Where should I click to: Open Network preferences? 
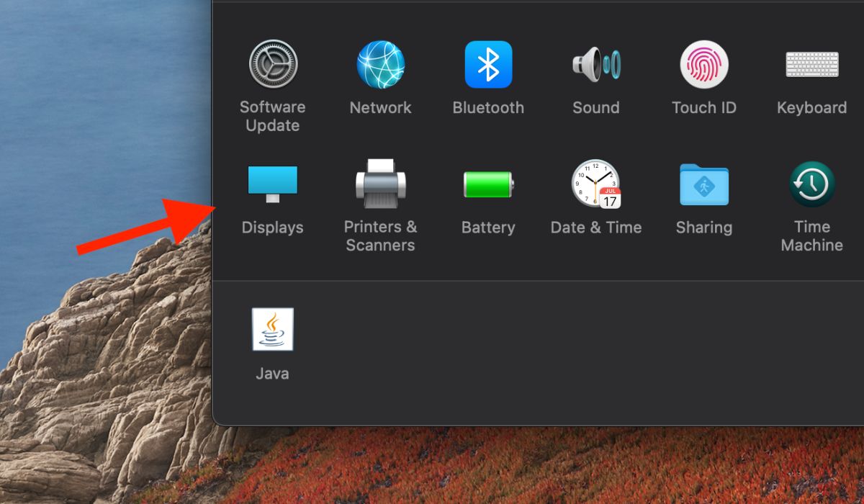tap(380, 63)
